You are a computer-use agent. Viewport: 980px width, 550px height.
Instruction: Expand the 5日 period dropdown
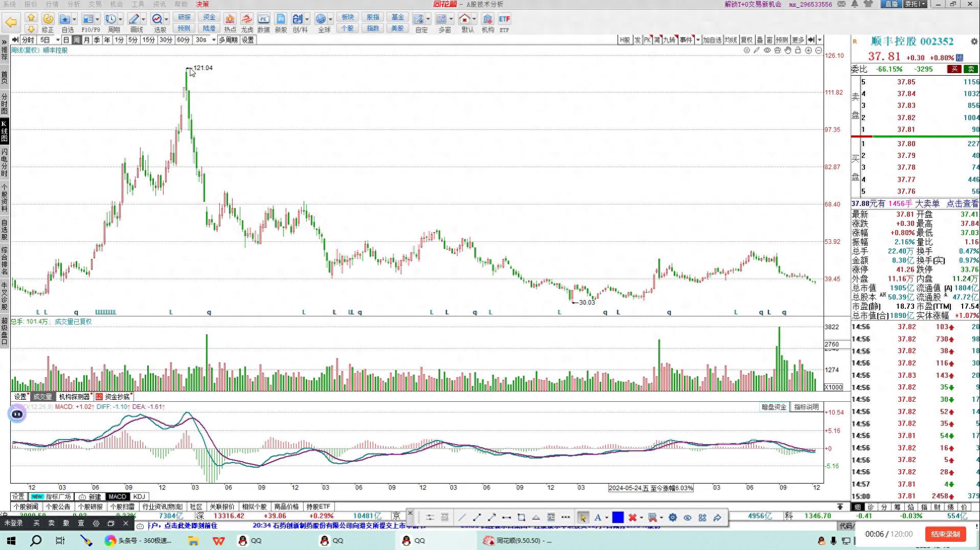[x=58, y=40]
